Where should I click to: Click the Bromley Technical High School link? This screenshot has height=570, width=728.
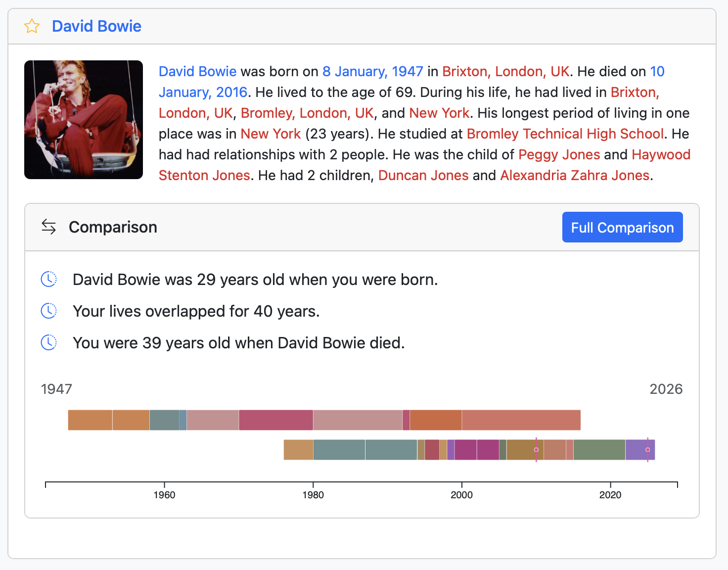(565, 134)
